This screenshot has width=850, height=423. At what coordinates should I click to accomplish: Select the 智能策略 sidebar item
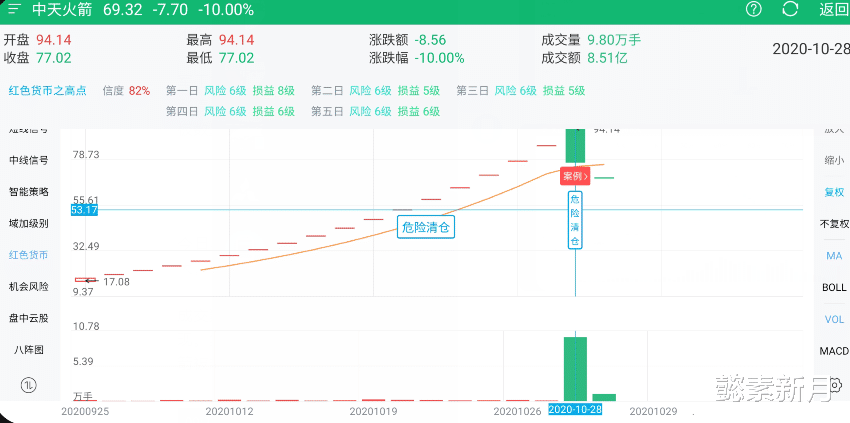click(28, 192)
